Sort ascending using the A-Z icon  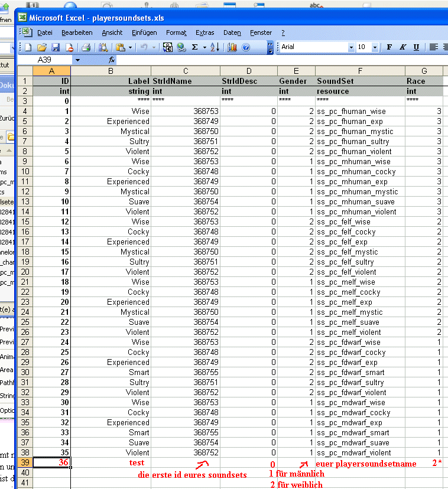[x=215, y=47]
